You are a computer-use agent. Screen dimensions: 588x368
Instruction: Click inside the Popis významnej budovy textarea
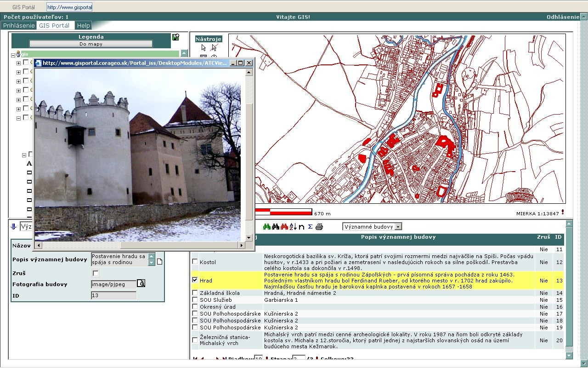point(119,259)
